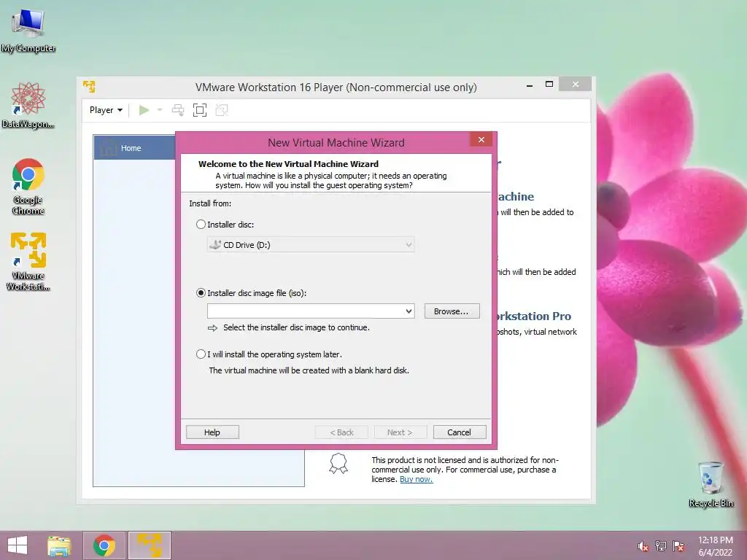Choose I will install the operating system later
Image resolution: width=747 pixels, height=560 pixels.
[201, 354]
